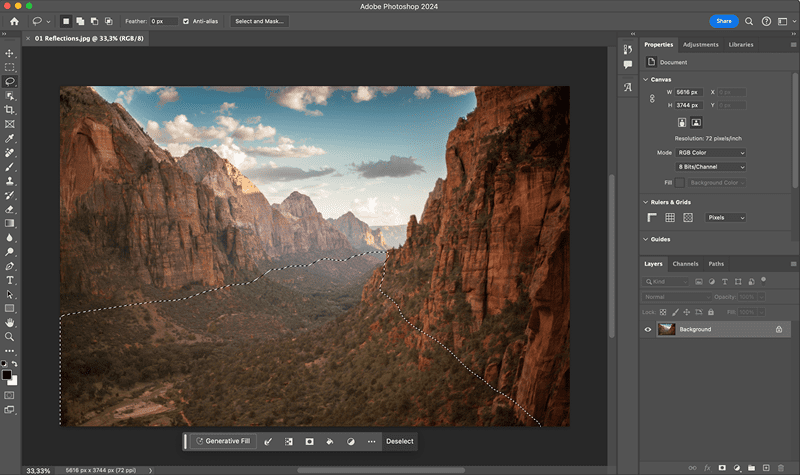Select the Frame tool
The height and width of the screenshot is (475, 800).
tap(10, 124)
